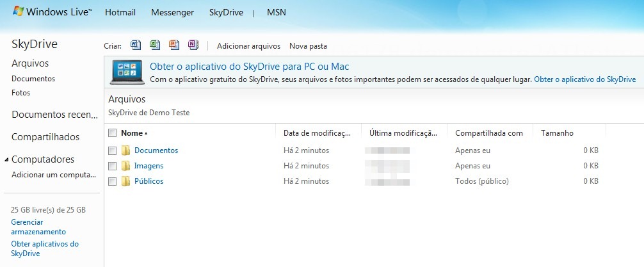Click the laptop SkyDrive app image

(x=127, y=72)
